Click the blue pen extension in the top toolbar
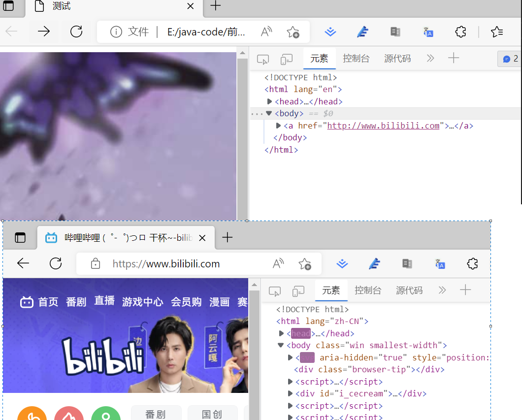 [x=362, y=32]
